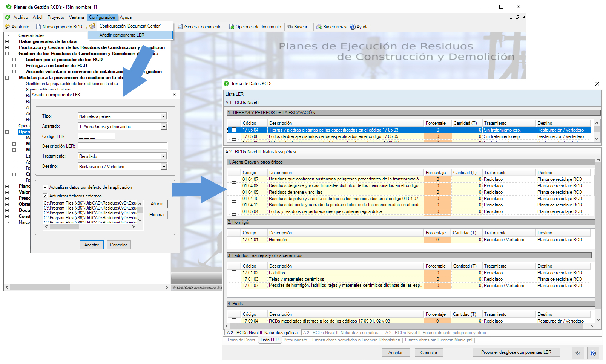
Task: Open the Tipo dropdown
Action: point(164,116)
